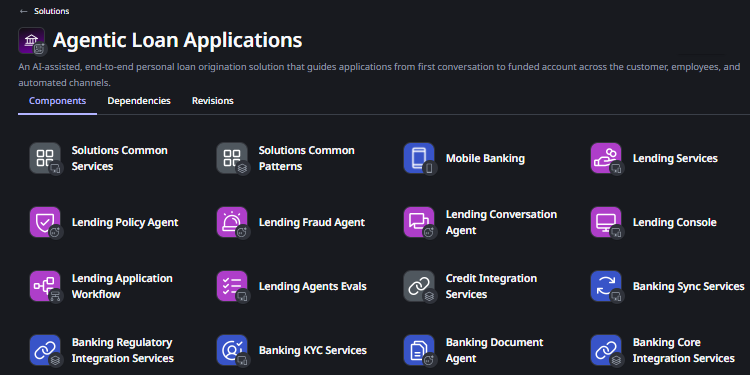Open the Lending Agents Evals label
750x375 pixels.
312,287
